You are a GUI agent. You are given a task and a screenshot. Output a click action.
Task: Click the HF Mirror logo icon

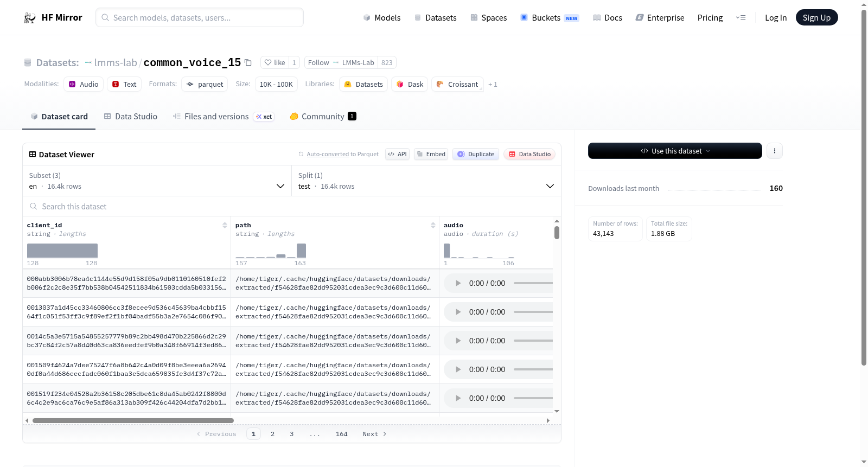pos(30,18)
